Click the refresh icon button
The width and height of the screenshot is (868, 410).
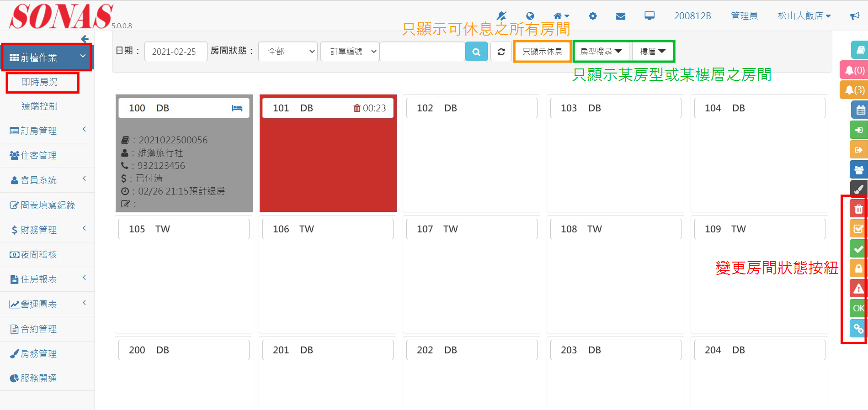pyautogui.click(x=501, y=52)
